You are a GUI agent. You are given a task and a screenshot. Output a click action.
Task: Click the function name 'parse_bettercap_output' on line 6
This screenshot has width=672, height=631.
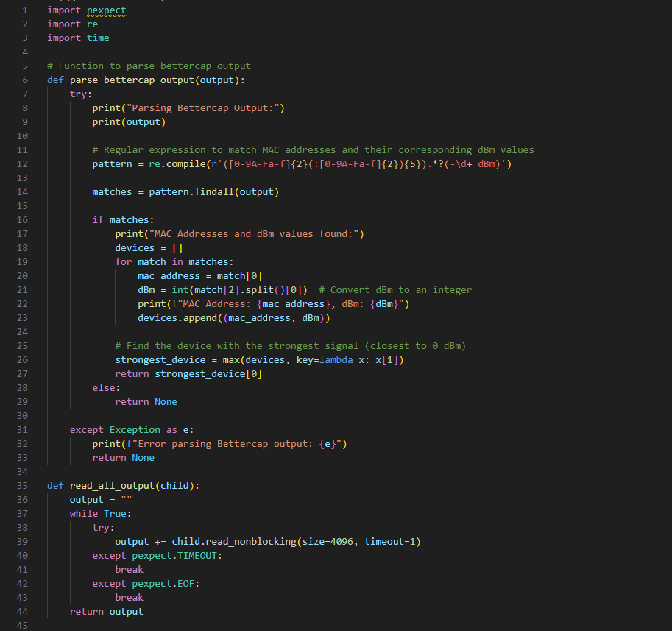[132, 80]
